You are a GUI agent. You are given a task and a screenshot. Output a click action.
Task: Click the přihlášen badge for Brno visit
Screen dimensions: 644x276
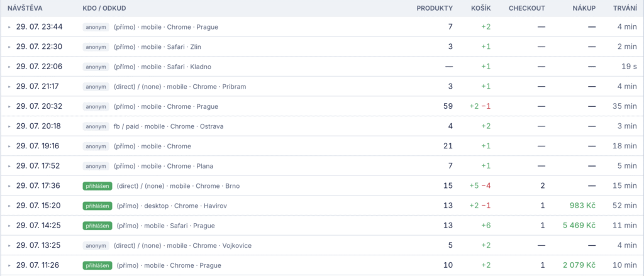tap(97, 186)
